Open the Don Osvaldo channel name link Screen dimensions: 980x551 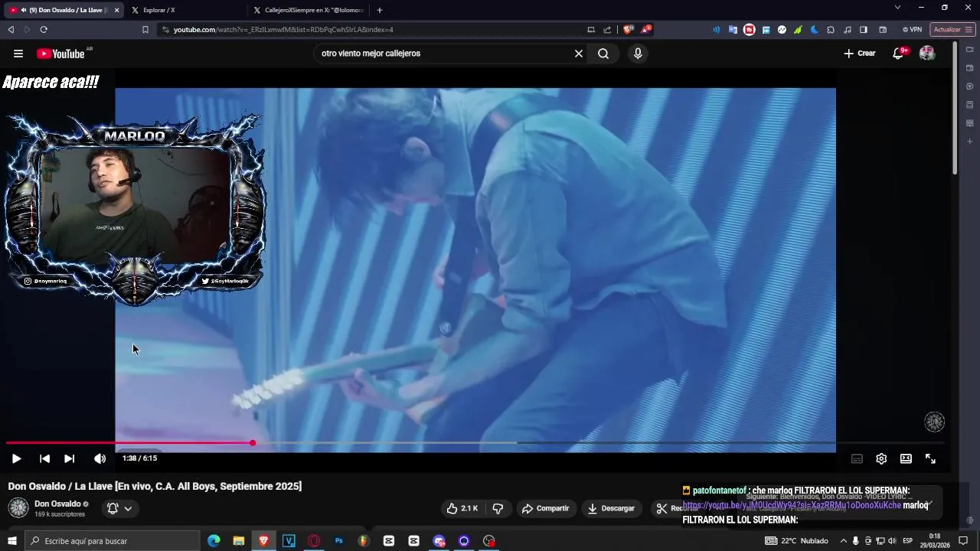coord(57,504)
